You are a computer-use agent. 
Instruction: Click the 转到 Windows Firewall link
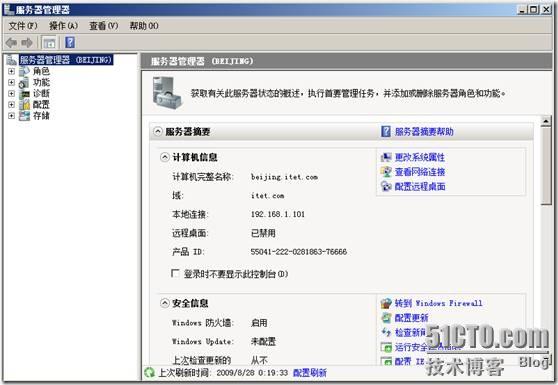(438, 303)
